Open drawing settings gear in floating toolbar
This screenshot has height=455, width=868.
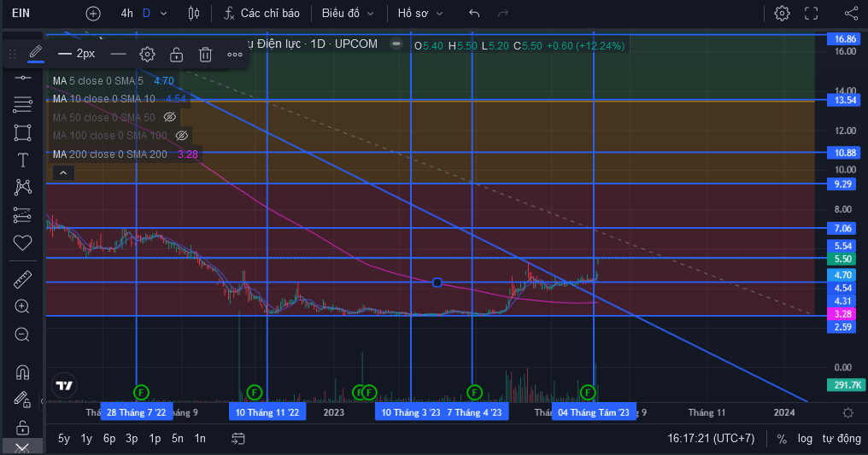pyautogui.click(x=147, y=54)
